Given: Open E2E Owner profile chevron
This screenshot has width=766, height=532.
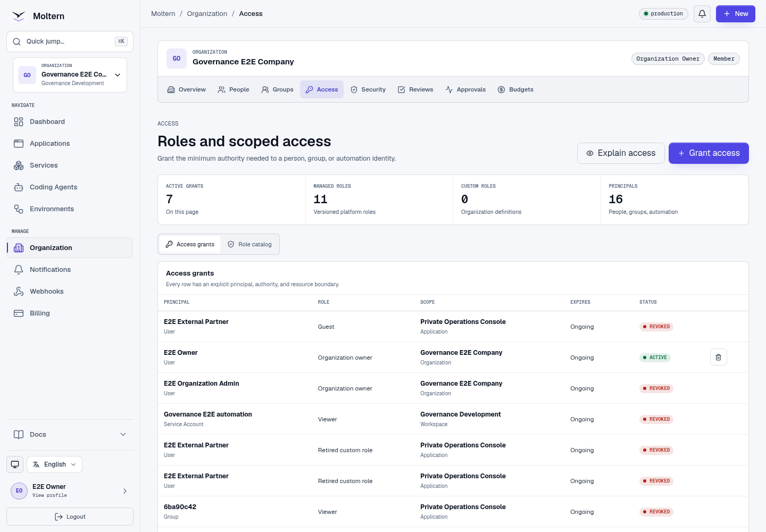Looking at the screenshot, I should [125, 491].
